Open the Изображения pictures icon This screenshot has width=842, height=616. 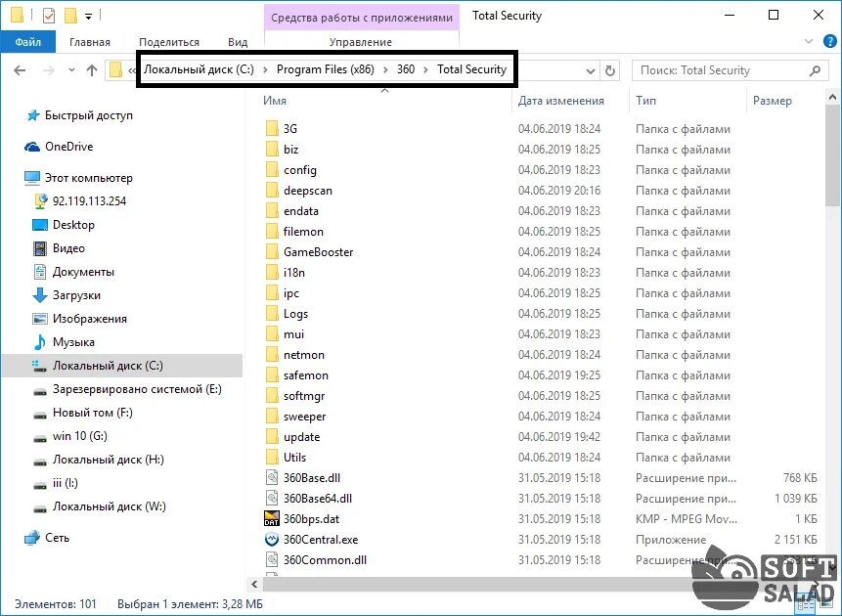(40, 319)
